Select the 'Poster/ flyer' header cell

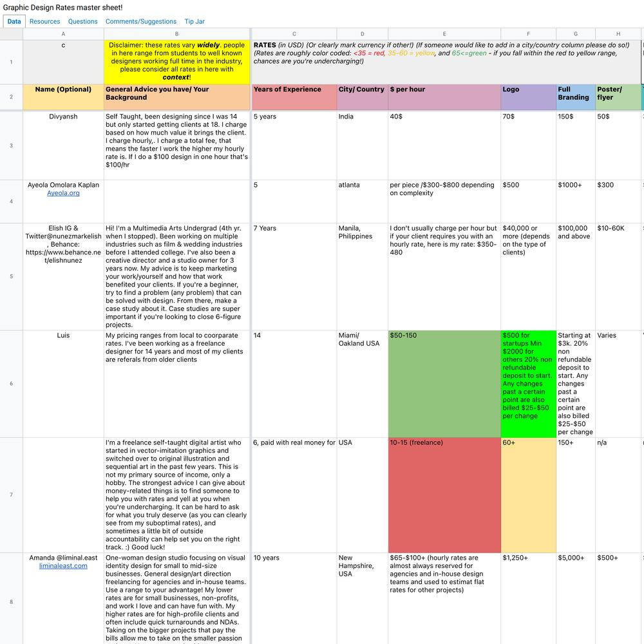pos(618,97)
